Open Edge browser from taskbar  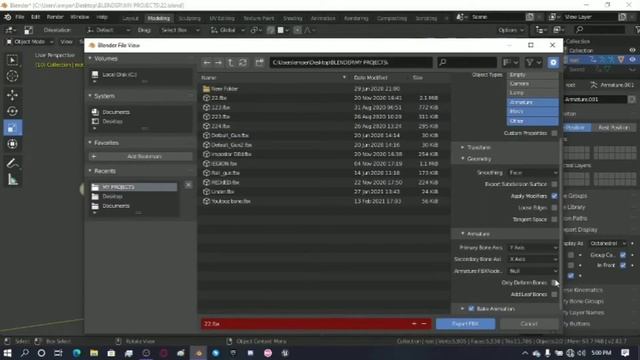[77, 353]
